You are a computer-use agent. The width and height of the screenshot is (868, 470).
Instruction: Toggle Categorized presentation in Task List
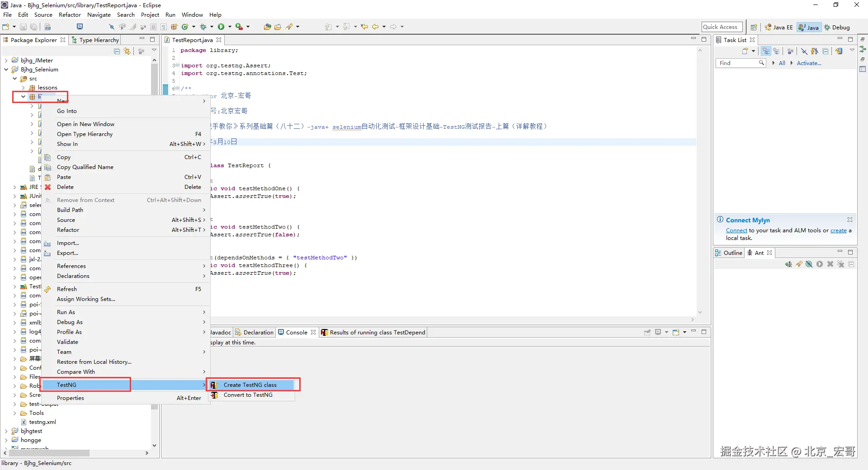(766, 52)
